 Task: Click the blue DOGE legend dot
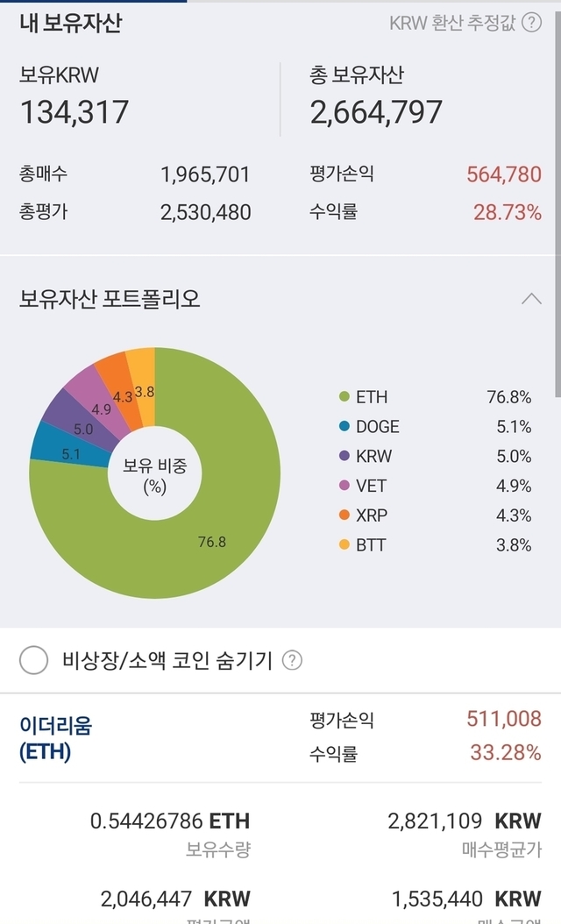coord(344,427)
